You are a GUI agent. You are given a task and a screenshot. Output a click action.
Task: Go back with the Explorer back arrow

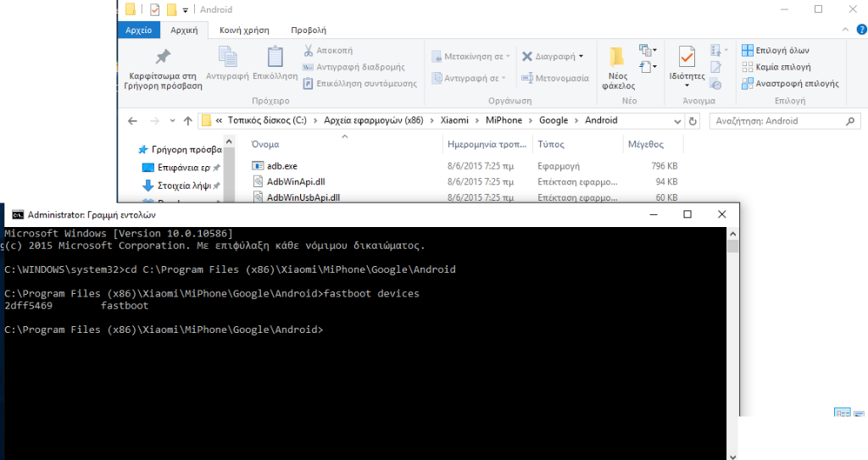click(132, 120)
